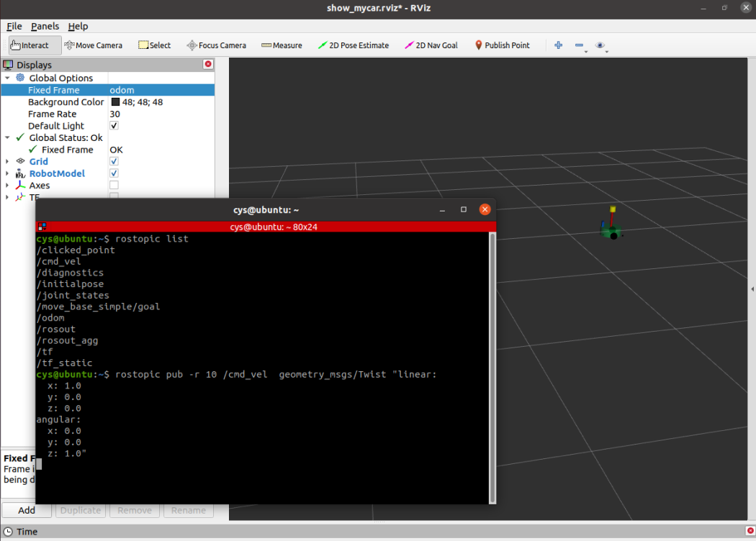Click the RobotModel display icon
The image size is (756, 541).
(20, 173)
